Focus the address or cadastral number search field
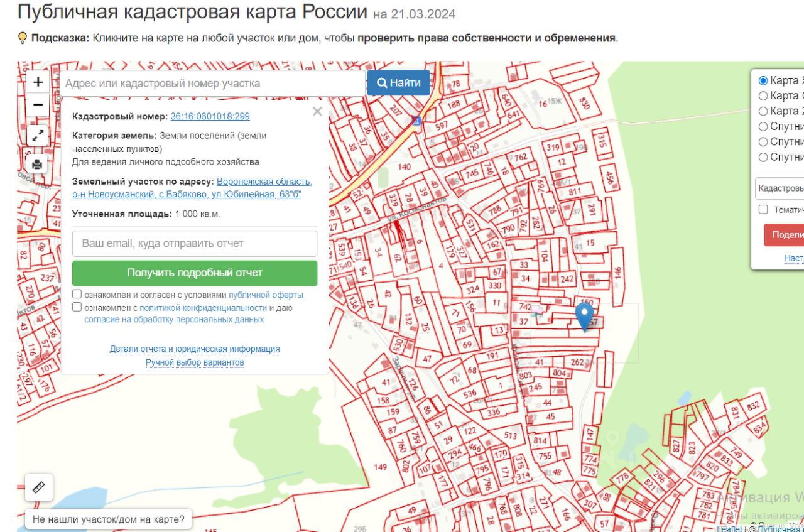 click(x=212, y=84)
